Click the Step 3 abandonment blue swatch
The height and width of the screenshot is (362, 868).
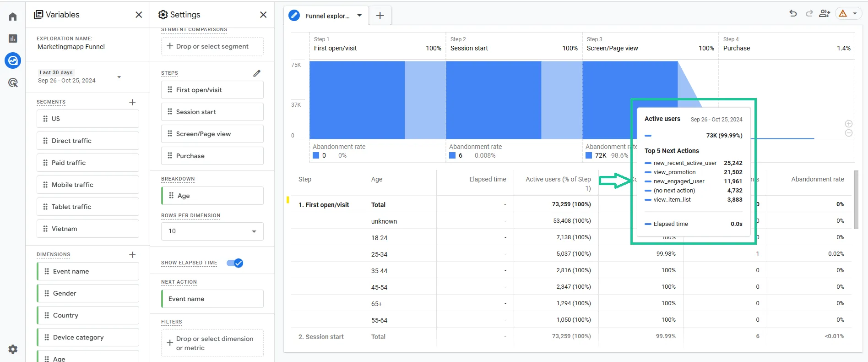[x=589, y=156]
